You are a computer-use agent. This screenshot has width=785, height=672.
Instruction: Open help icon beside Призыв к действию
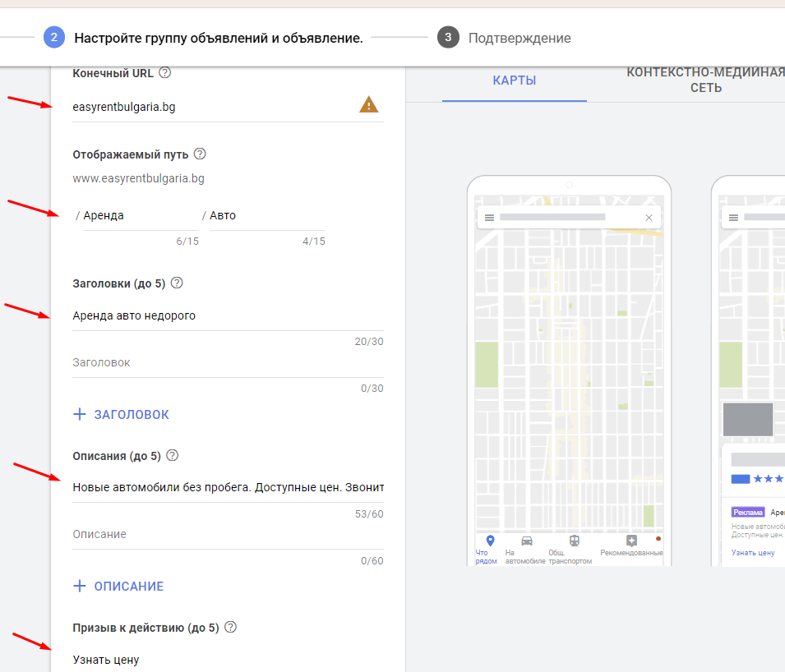tap(230, 628)
